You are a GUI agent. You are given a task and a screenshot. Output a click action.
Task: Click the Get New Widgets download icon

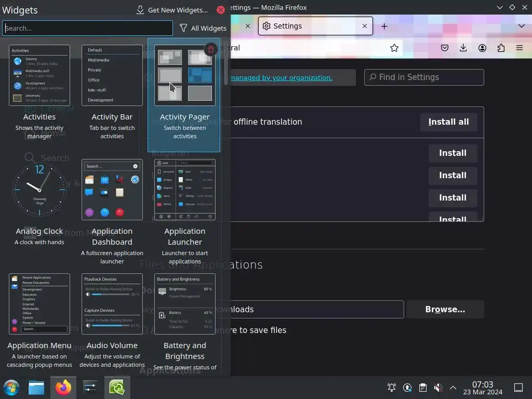(x=140, y=10)
